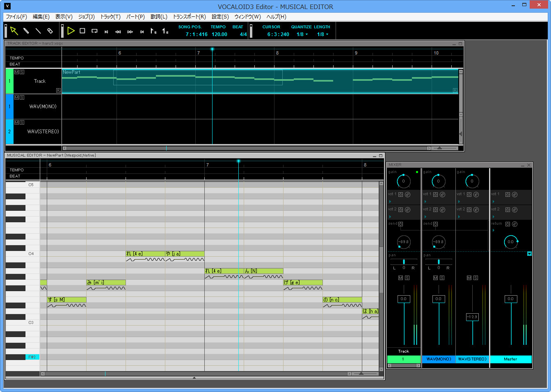551x392 pixels.
Task: Toggle send power on mixer Track 1
Action: (400, 224)
